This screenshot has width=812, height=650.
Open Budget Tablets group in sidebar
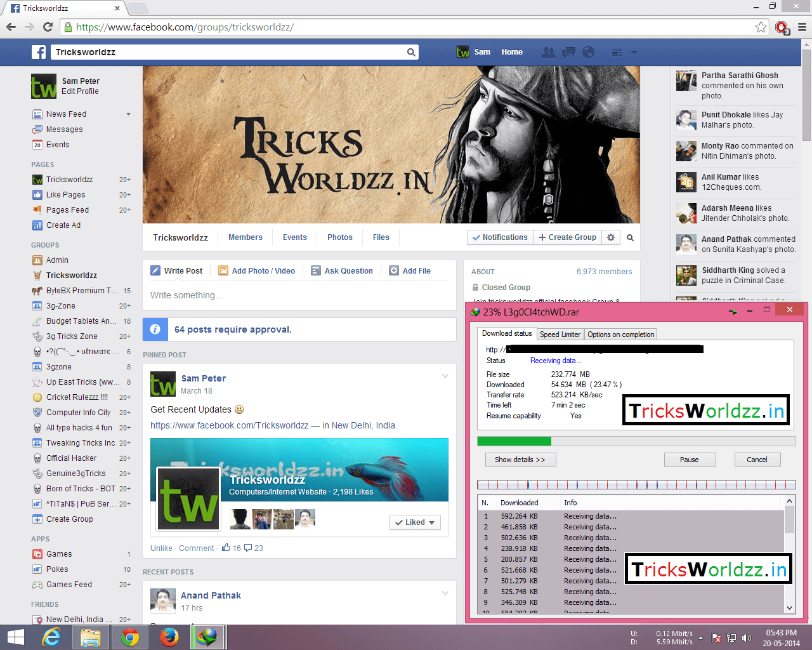pyautogui.click(x=82, y=321)
